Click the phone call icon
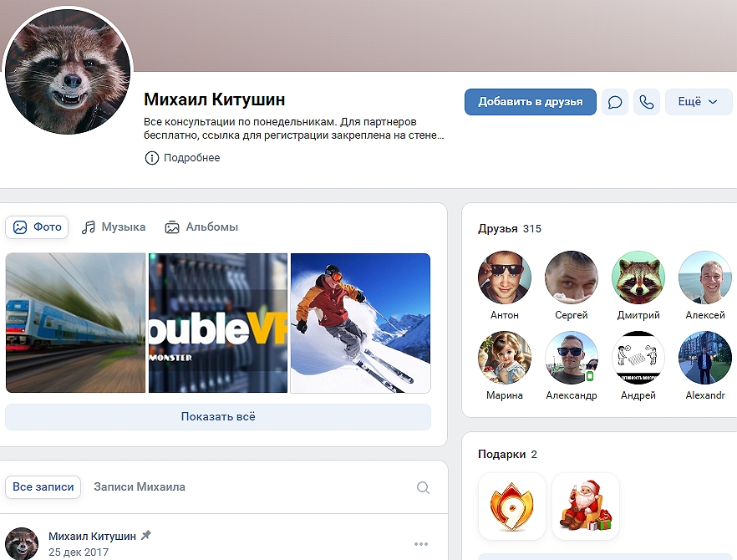The image size is (737, 560). [x=646, y=102]
